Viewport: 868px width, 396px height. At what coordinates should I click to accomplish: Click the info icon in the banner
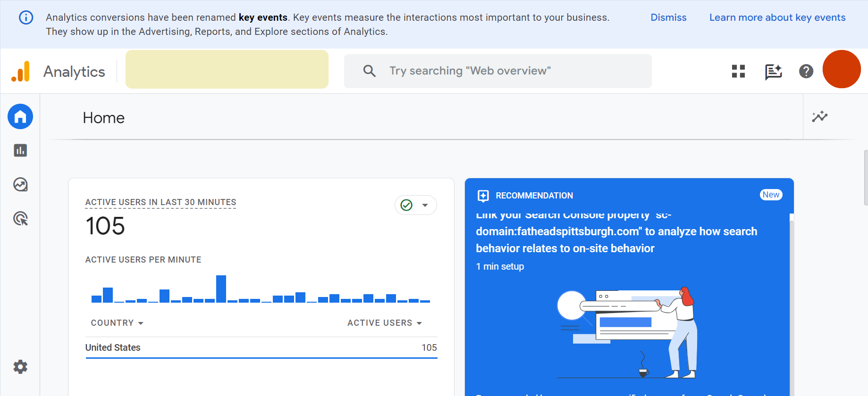26,17
